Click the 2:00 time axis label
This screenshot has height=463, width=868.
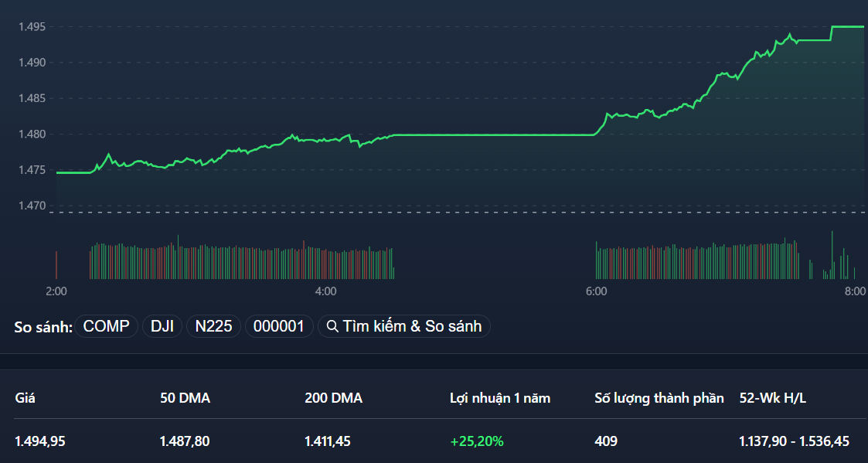56,291
